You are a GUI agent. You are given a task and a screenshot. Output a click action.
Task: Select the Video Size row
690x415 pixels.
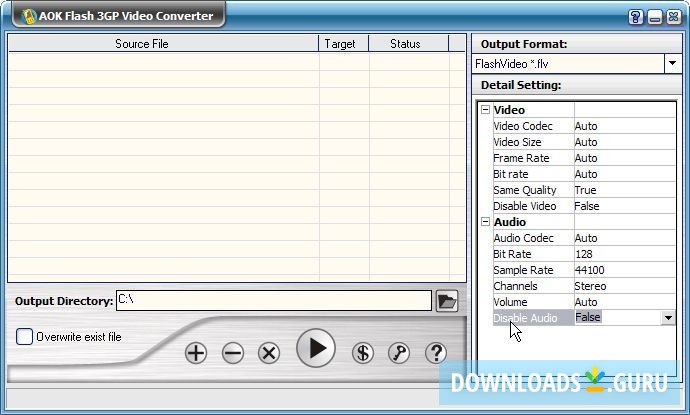click(x=584, y=142)
